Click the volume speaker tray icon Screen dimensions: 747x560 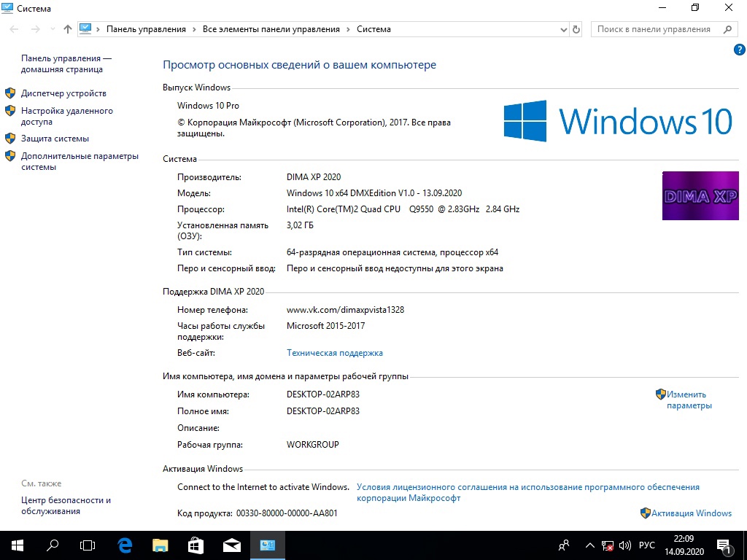(624, 545)
